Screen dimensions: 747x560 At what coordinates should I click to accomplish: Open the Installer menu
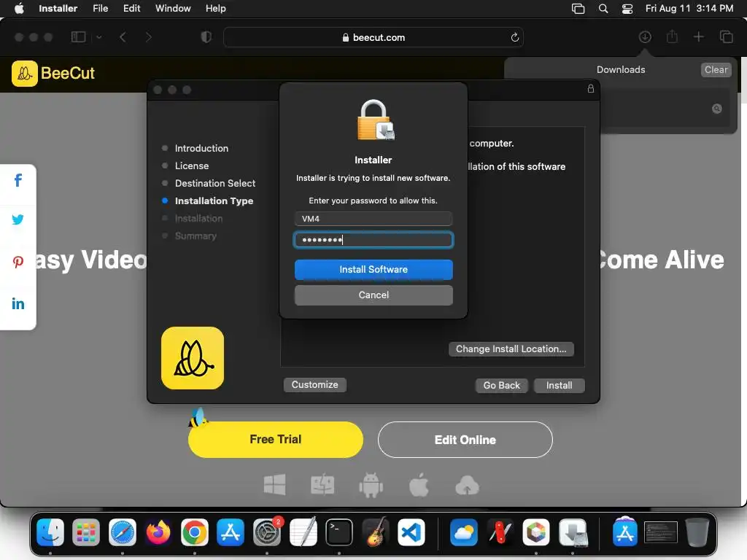(x=58, y=9)
